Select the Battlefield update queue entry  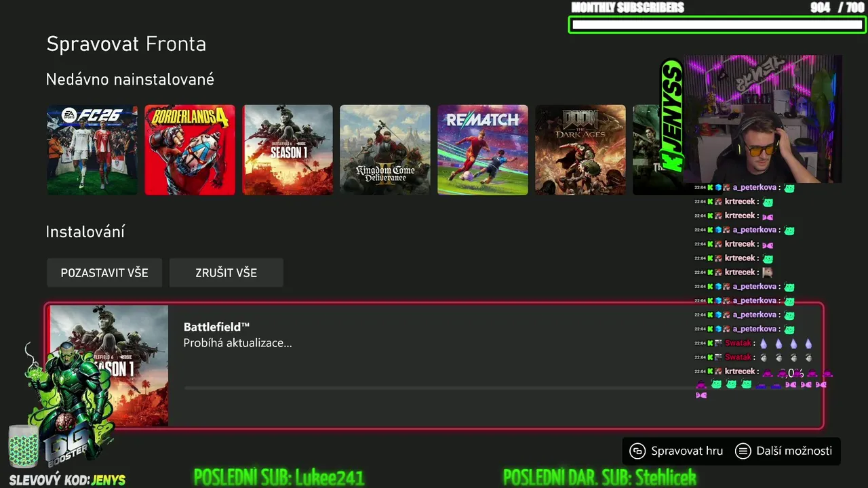point(435,366)
